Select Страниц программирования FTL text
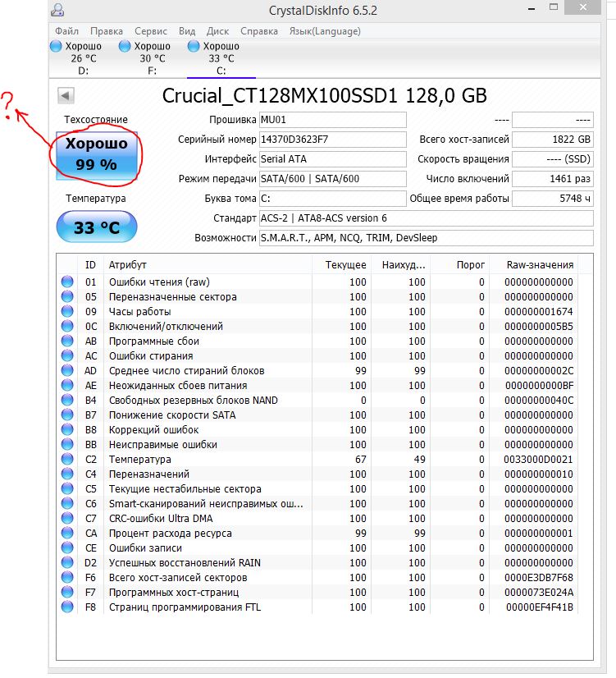Viewport: 616px width, 678px height. [185, 607]
